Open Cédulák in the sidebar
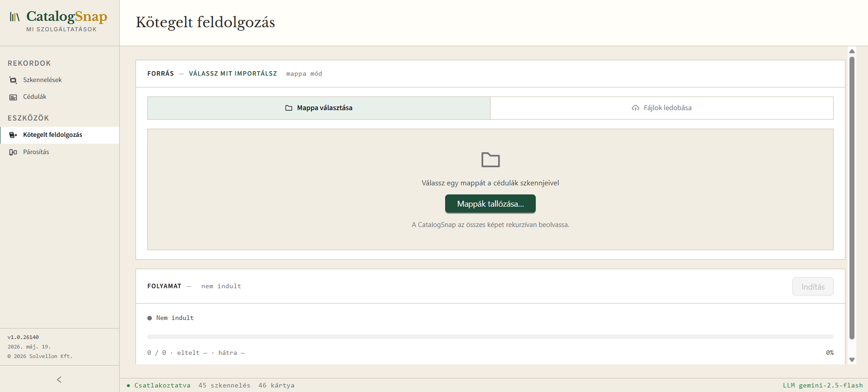This screenshot has width=868, height=392. pos(59,97)
